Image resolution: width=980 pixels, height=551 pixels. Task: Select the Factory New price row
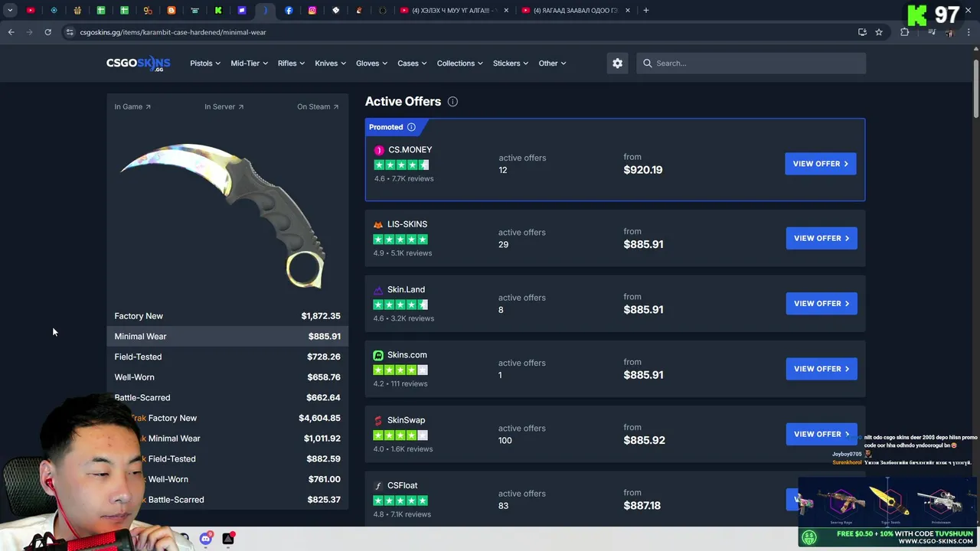pyautogui.click(x=227, y=316)
